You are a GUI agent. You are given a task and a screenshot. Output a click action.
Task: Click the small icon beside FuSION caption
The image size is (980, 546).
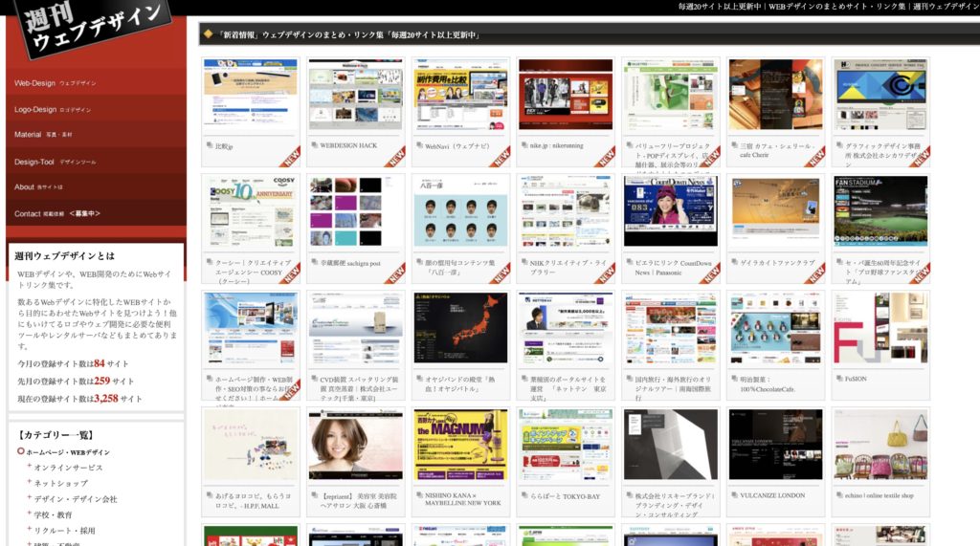click(x=839, y=379)
